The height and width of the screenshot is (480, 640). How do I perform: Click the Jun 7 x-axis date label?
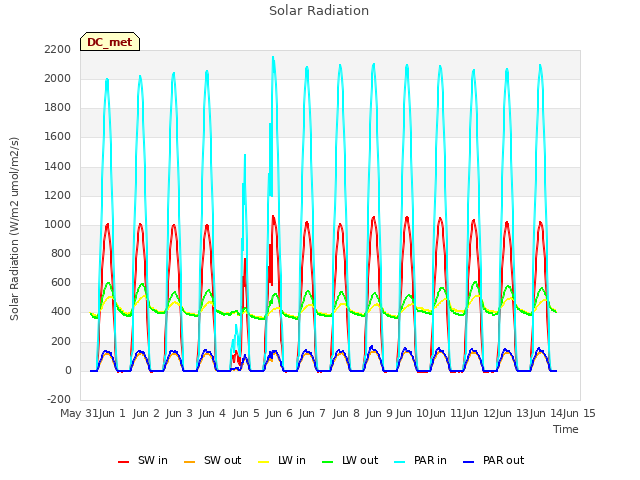(312, 413)
